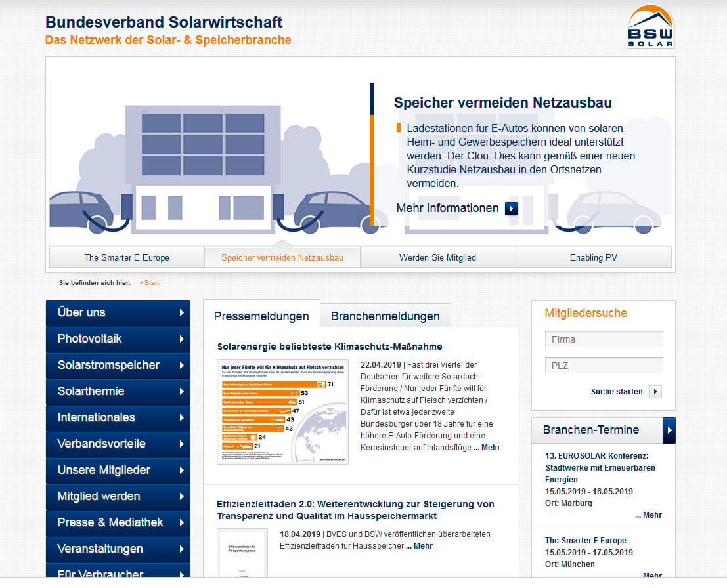Select The Smarter E Europe slider tab
This screenshot has height=588, width=727.
127,258
